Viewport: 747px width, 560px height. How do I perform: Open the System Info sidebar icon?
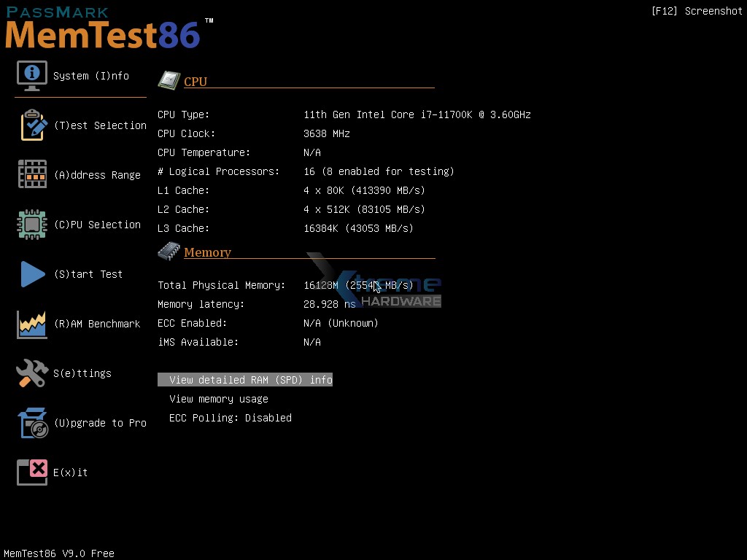coord(31,74)
